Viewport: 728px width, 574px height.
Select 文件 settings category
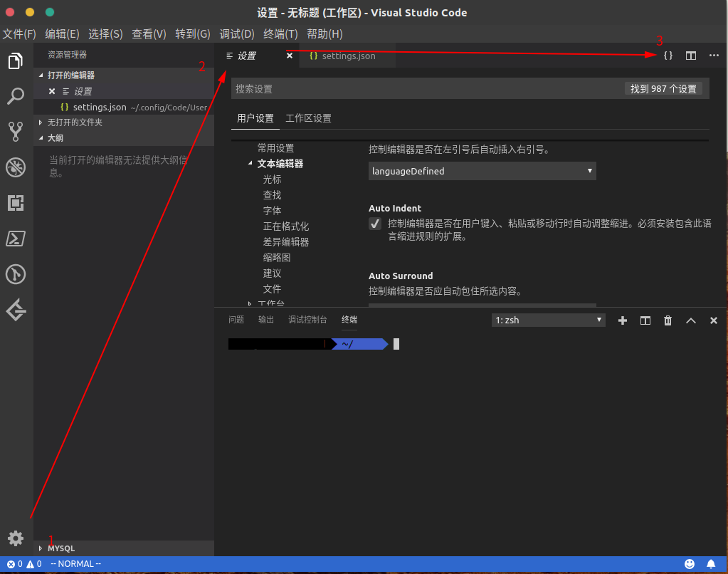tap(272, 289)
